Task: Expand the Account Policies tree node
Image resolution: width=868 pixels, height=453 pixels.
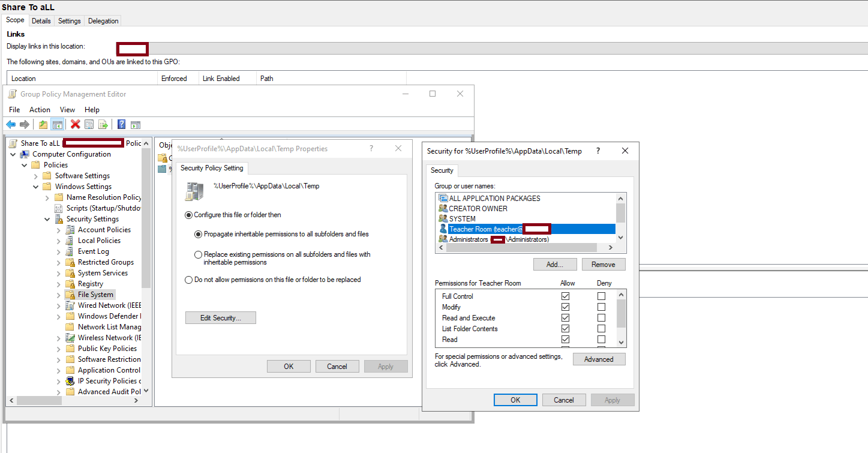Action: 58,229
